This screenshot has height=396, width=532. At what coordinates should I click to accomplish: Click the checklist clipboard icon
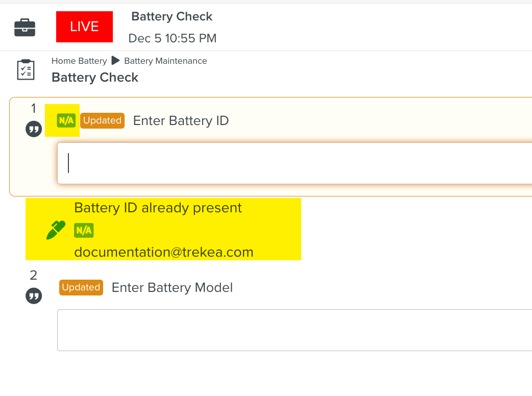26,70
